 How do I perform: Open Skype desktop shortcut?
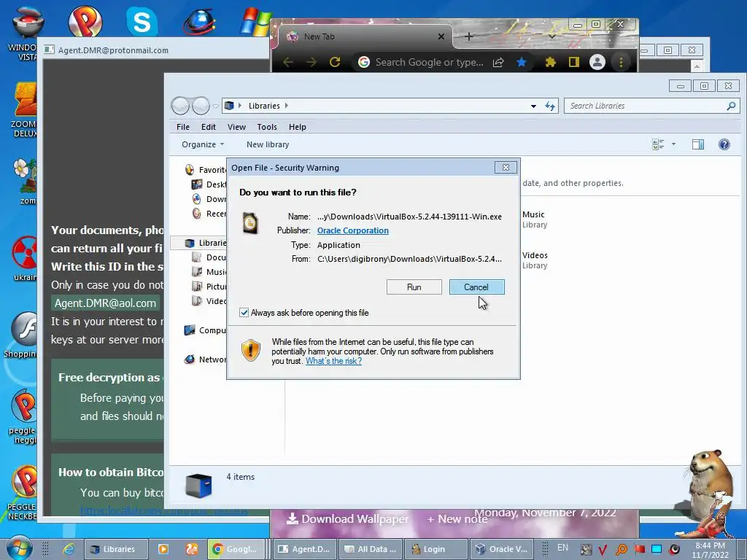click(x=142, y=21)
